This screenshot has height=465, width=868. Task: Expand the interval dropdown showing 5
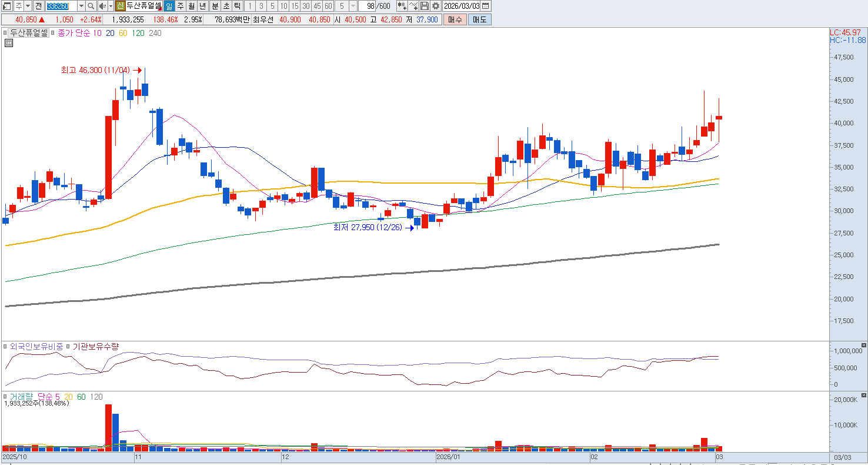[353, 6]
